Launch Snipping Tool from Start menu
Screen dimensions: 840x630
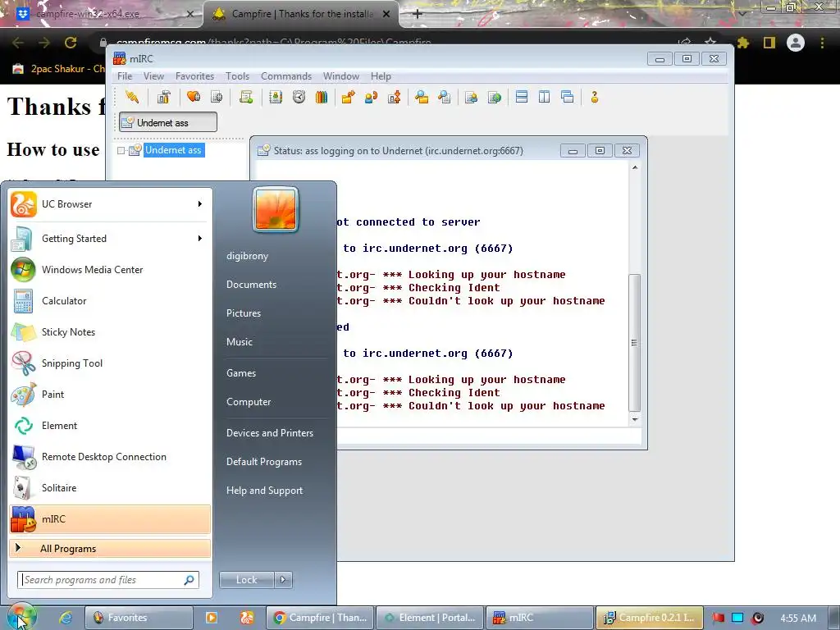point(110,363)
